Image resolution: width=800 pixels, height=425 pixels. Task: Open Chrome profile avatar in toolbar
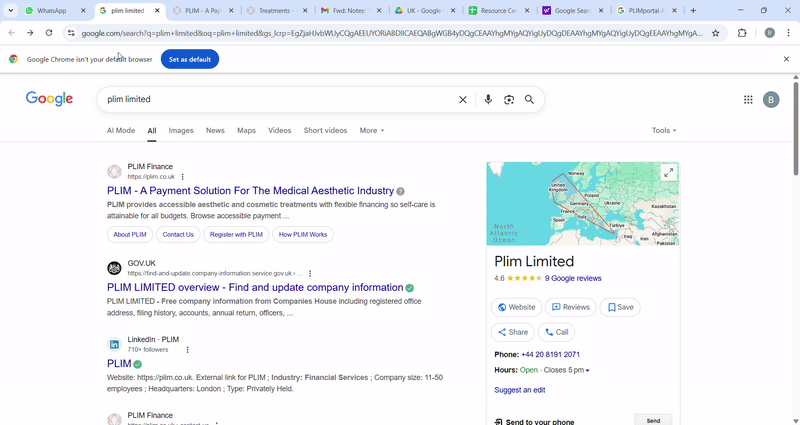tap(769, 33)
